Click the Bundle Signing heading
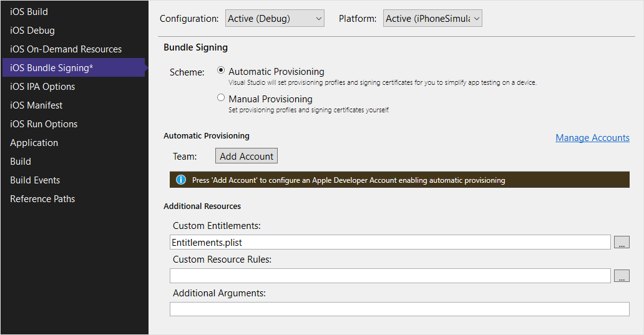This screenshot has height=335, width=644. click(x=195, y=47)
